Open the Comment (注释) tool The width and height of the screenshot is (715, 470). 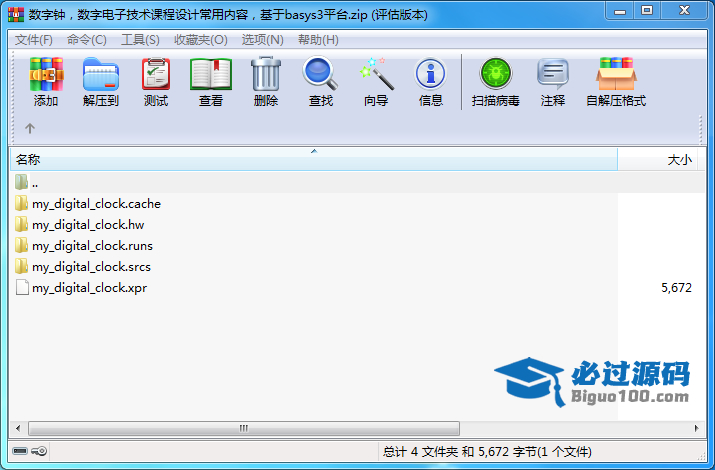[x=553, y=74]
